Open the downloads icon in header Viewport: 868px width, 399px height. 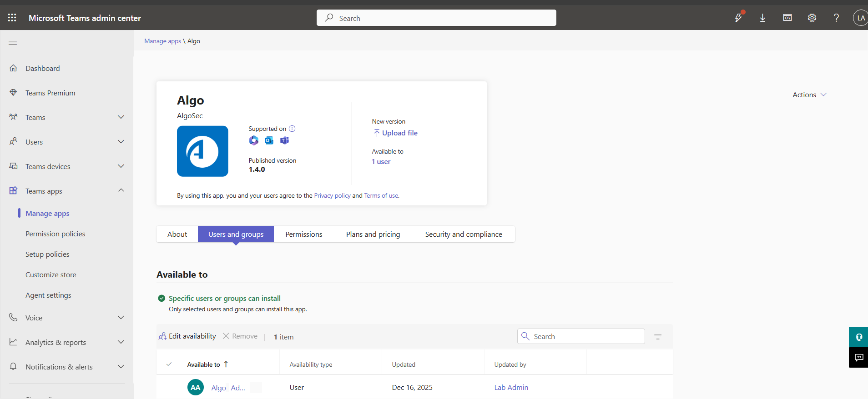(762, 18)
